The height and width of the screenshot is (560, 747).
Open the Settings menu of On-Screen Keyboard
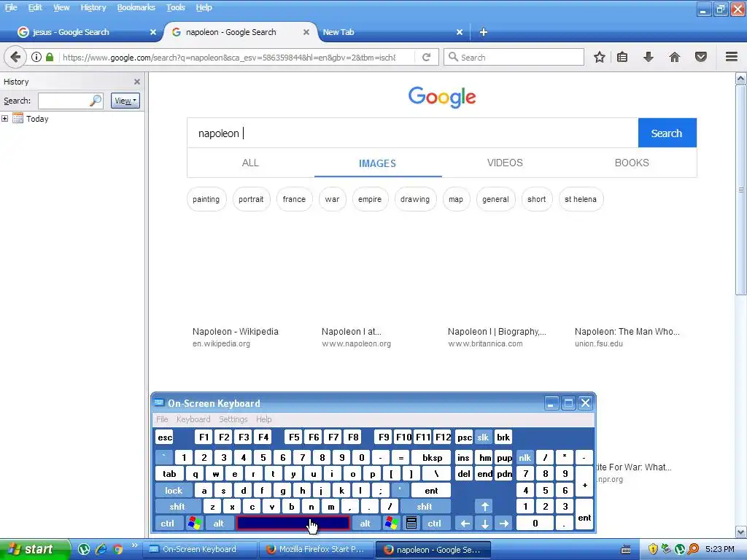pos(233,419)
